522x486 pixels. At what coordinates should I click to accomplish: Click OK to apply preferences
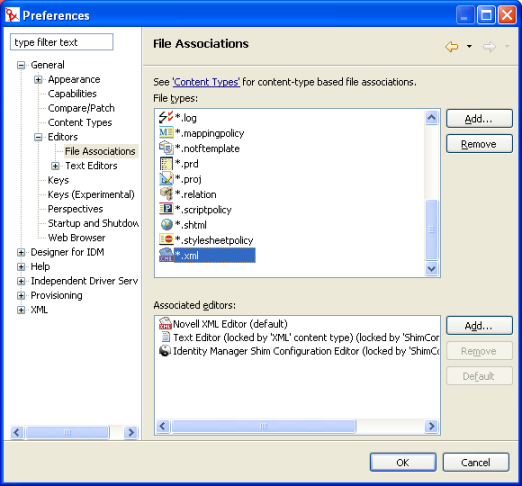(x=403, y=462)
